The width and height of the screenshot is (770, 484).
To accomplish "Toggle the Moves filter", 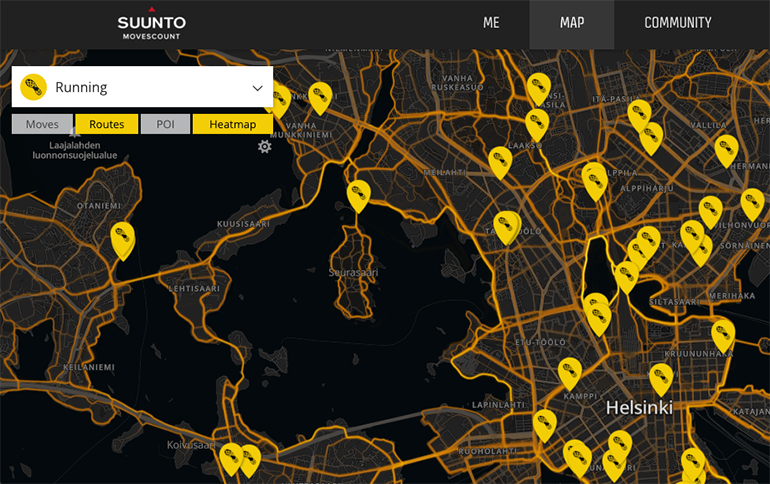I will click(x=42, y=124).
